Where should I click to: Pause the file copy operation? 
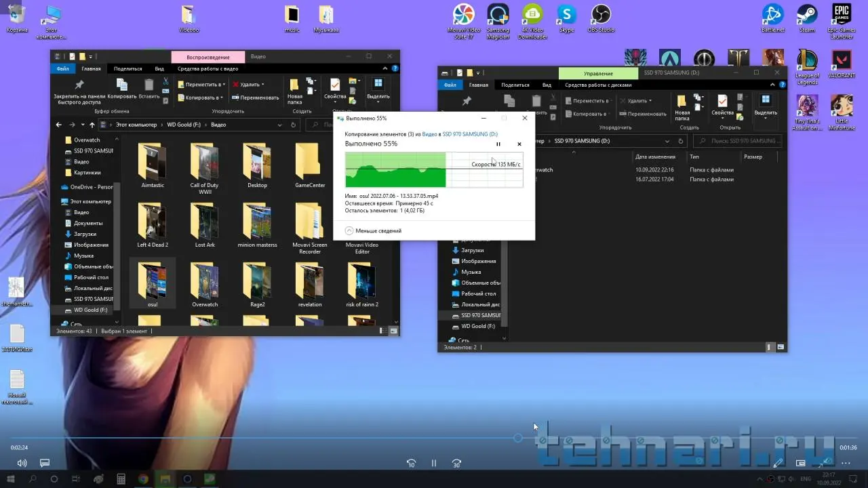[x=498, y=144]
